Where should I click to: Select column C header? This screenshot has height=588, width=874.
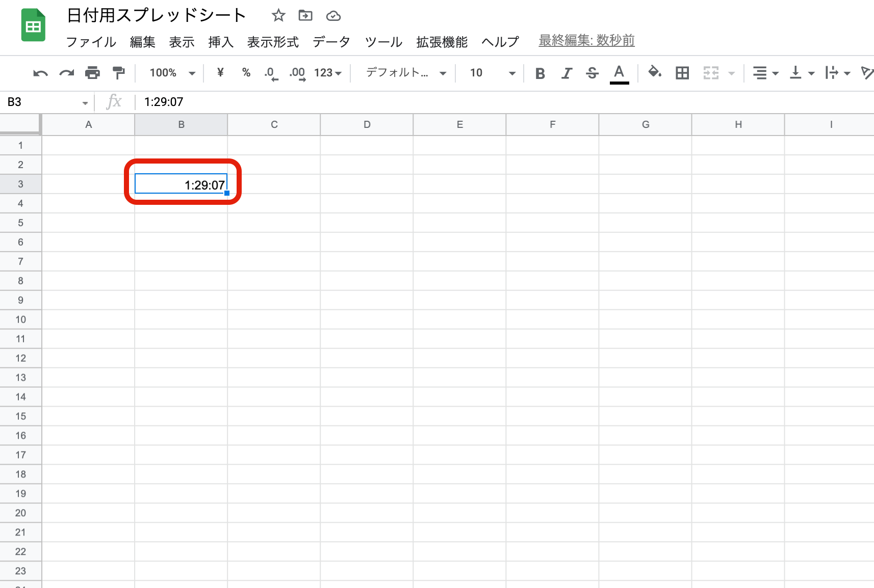coord(274,125)
